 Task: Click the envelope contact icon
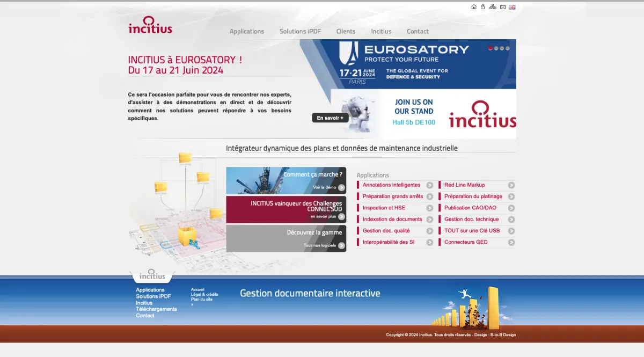503,7
